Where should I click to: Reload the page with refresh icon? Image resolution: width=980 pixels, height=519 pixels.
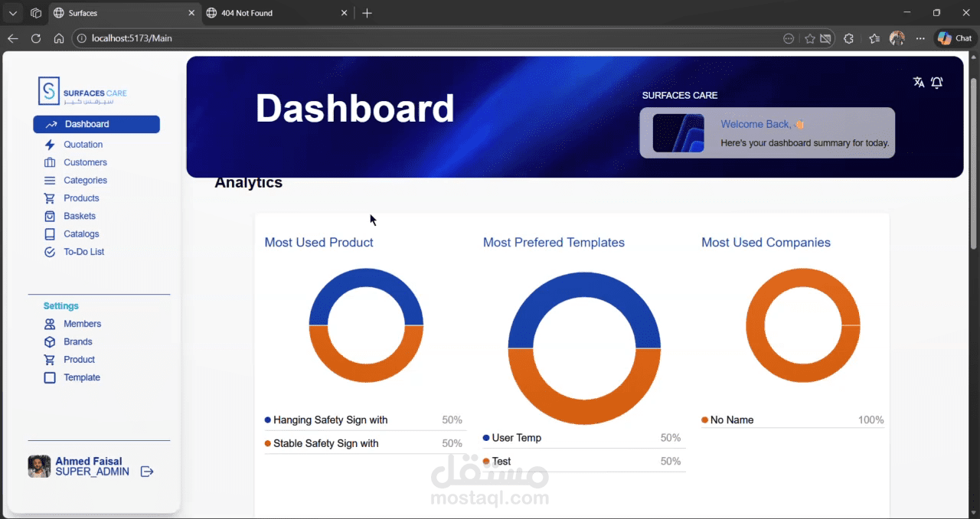(x=36, y=38)
